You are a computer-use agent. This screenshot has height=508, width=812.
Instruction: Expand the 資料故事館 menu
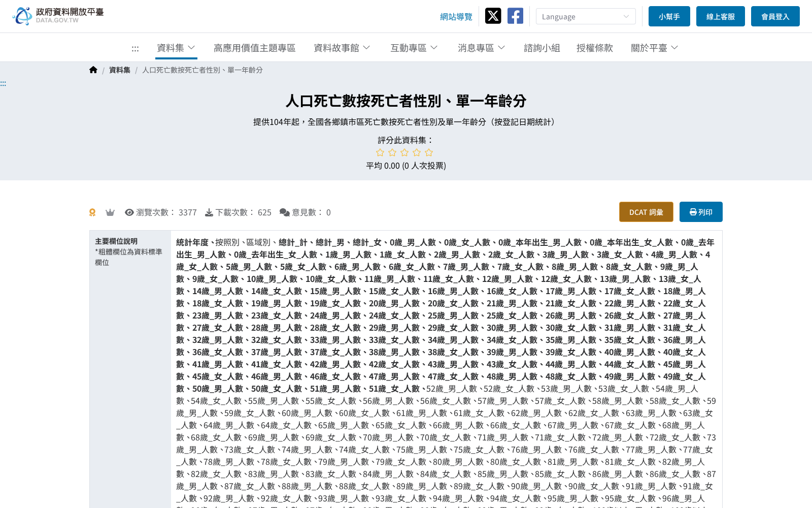[x=342, y=48]
